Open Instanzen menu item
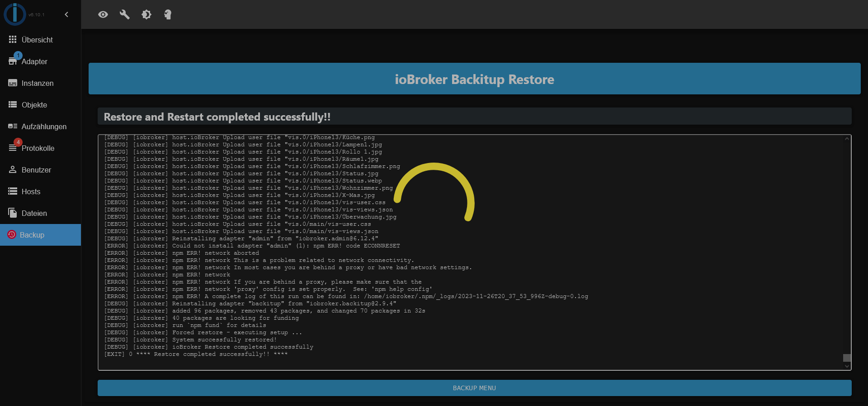 click(x=40, y=83)
